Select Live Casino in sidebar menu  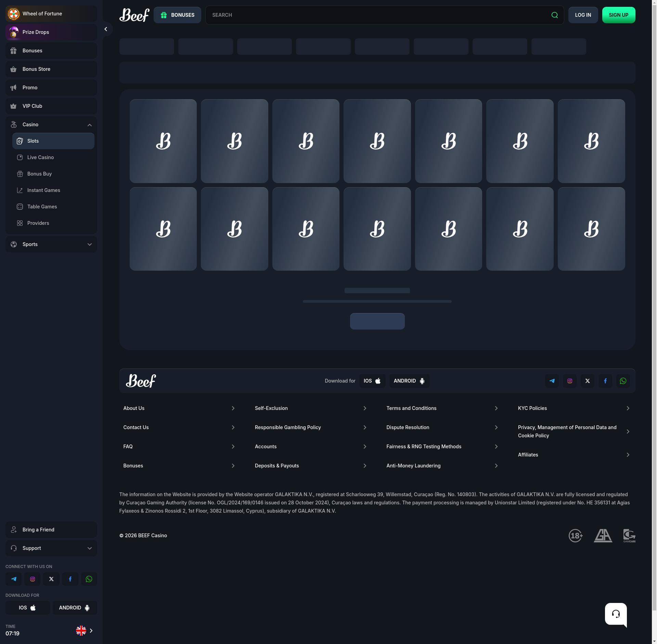tap(40, 157)
